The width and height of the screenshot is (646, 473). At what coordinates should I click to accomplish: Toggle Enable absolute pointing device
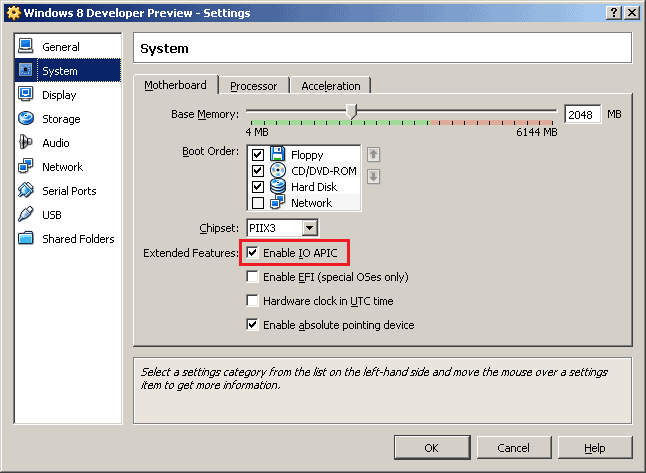point(252,324)
